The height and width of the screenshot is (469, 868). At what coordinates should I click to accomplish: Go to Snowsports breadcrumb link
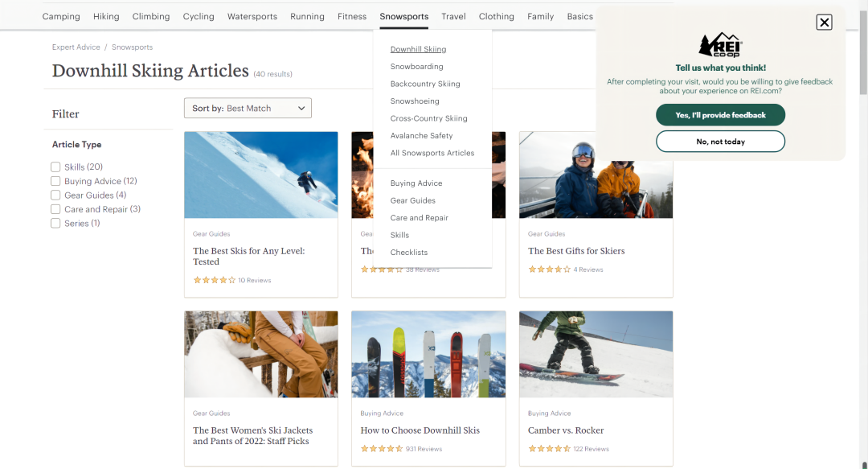133,47
